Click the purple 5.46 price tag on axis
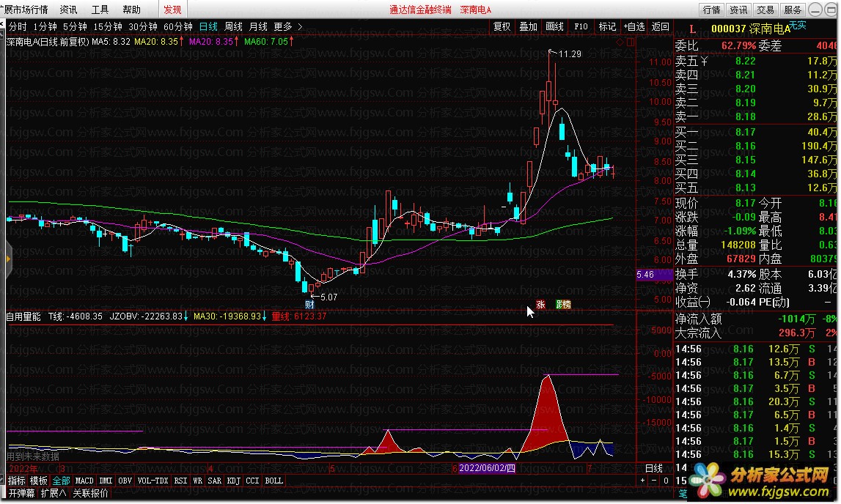The image size is (841, 504). tap(654, 275)
